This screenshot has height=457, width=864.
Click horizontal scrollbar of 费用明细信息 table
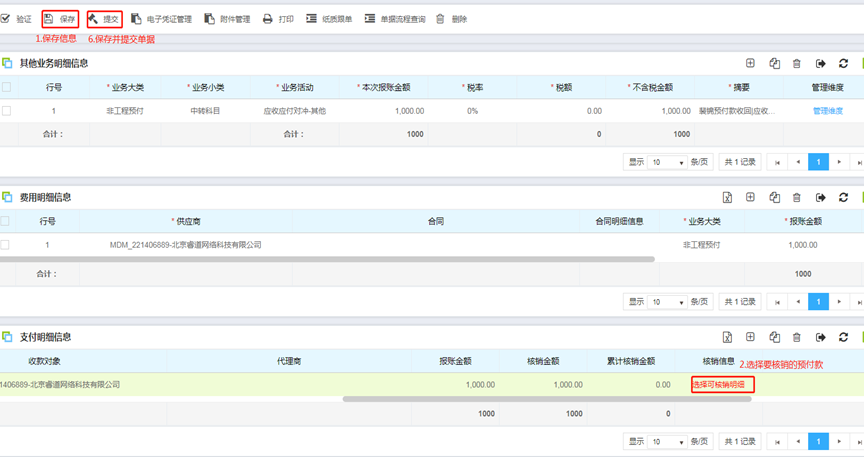pyautogui.click(x=327, y=259)
